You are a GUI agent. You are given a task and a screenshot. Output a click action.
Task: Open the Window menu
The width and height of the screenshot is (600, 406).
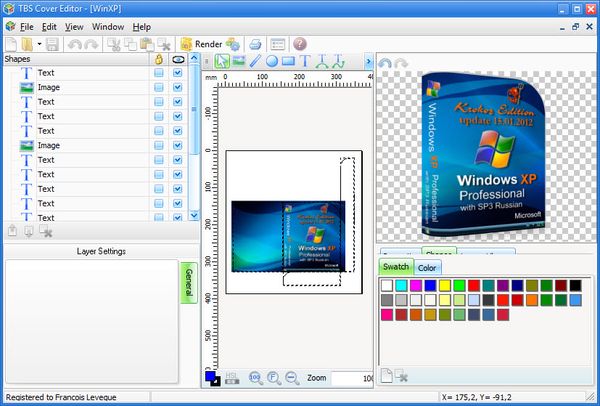click(108, 26)
